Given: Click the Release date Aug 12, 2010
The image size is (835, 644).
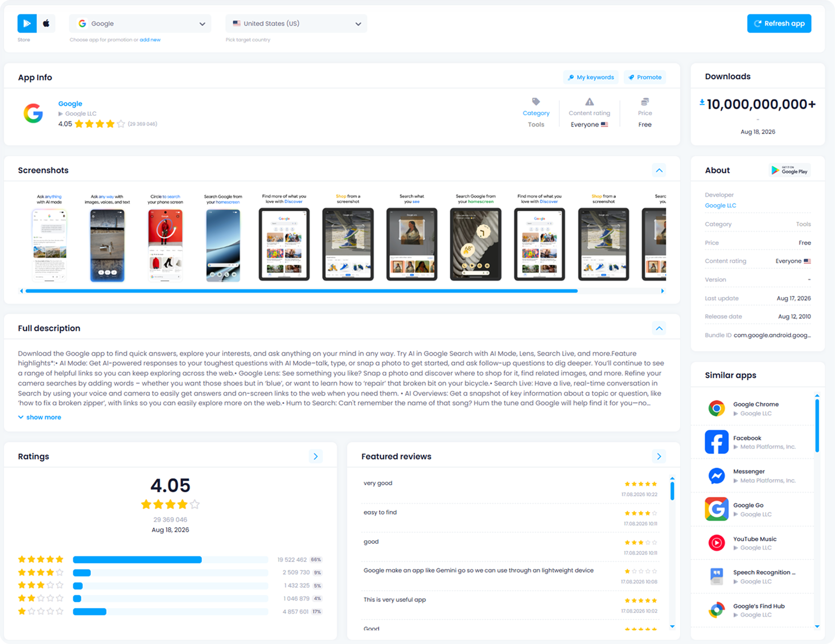Looking at the screenshot, I should coord(794,317).
